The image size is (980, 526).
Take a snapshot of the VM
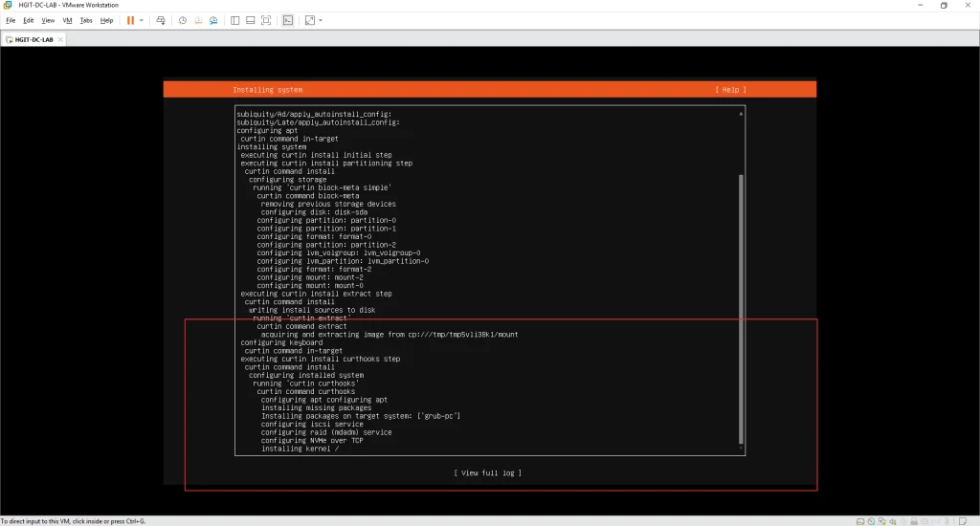[183, 21]
